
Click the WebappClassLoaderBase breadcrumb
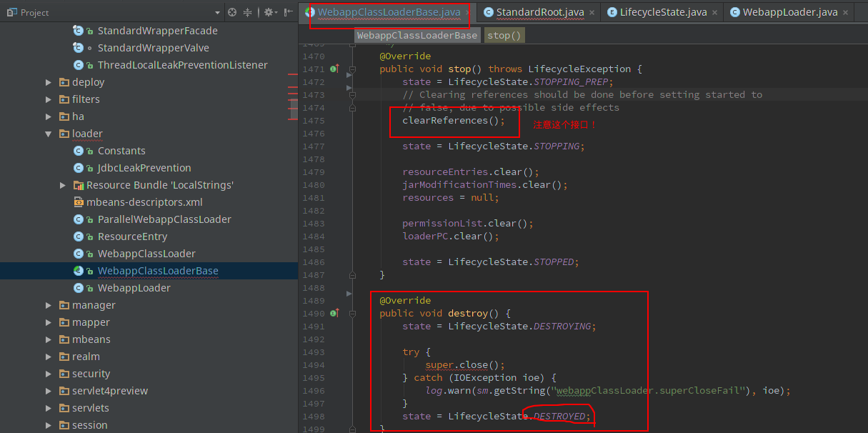(416, 35)
